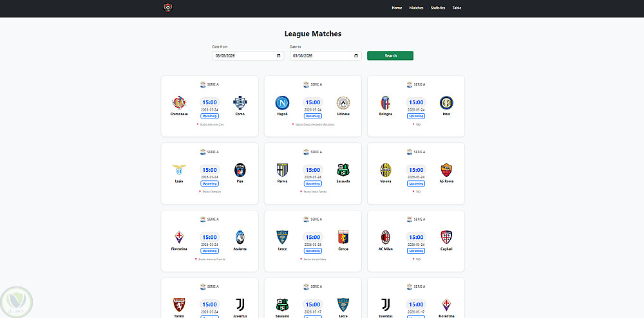Click TBD venue text in Bologna–Inter card
This screenshot has height=318, width=644.
pos(418,124)
